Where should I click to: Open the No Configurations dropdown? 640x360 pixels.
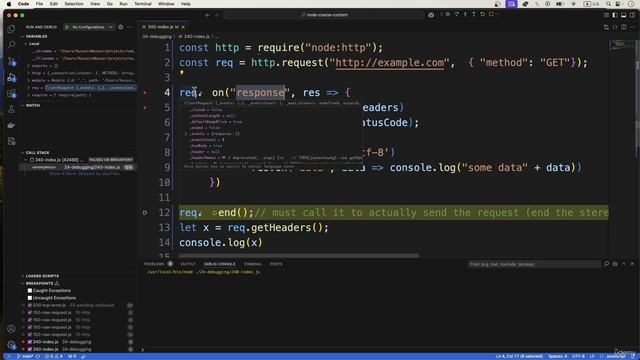coord(92,27)
